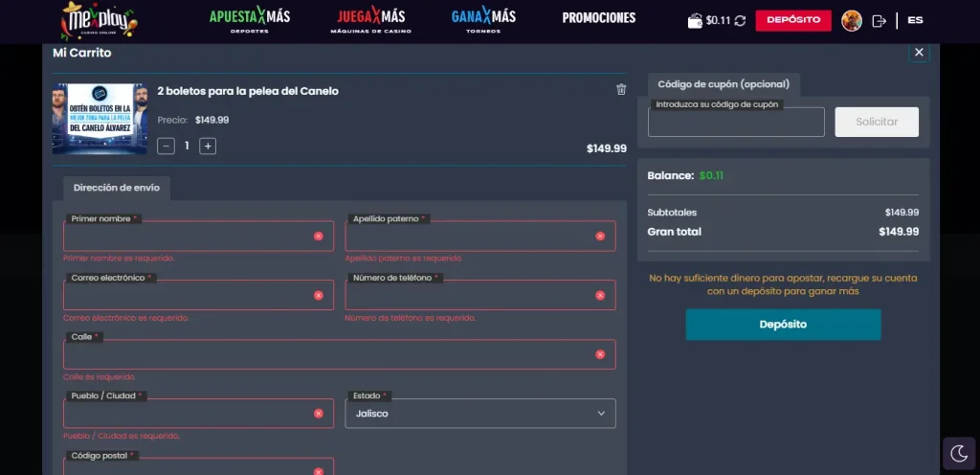Click product title '2 boletos para la pelea del Canelo'
Screen dimensions: 980x475
pos(248,91)
